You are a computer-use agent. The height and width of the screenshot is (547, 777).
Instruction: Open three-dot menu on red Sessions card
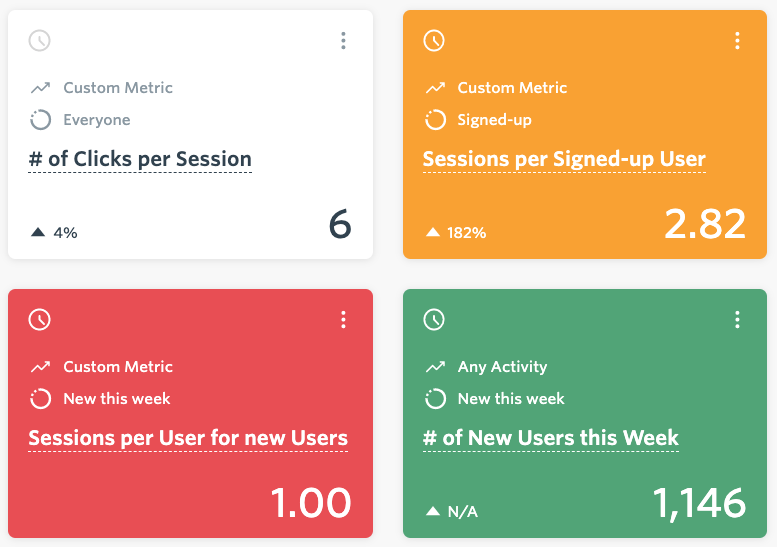pos(343,320)
